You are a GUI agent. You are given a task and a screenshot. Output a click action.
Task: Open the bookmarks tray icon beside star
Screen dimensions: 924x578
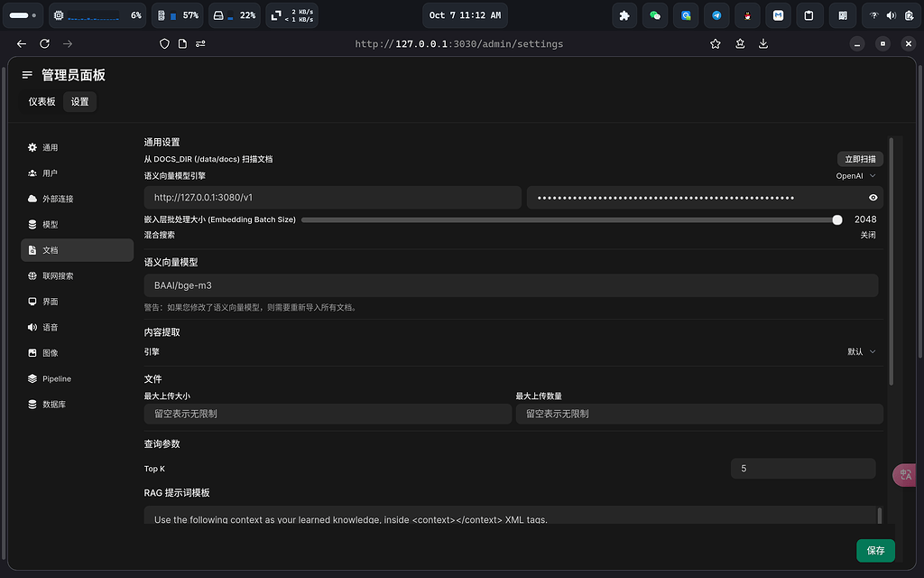740,43
